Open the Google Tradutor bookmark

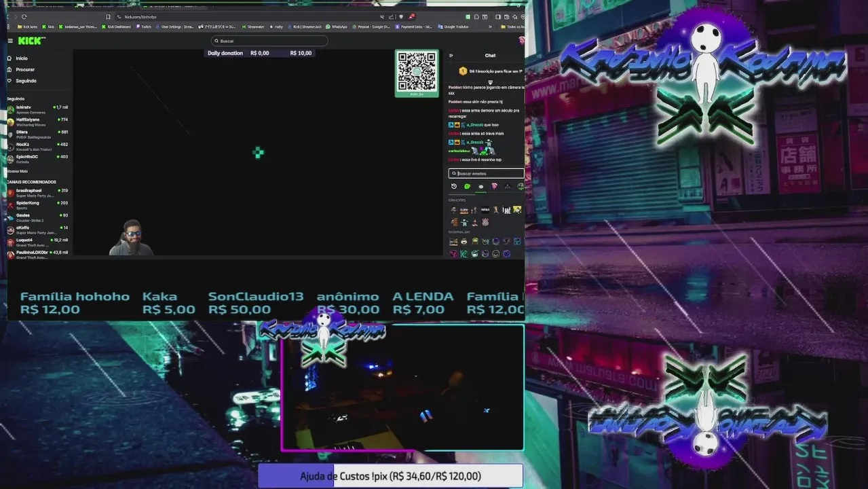453,26
